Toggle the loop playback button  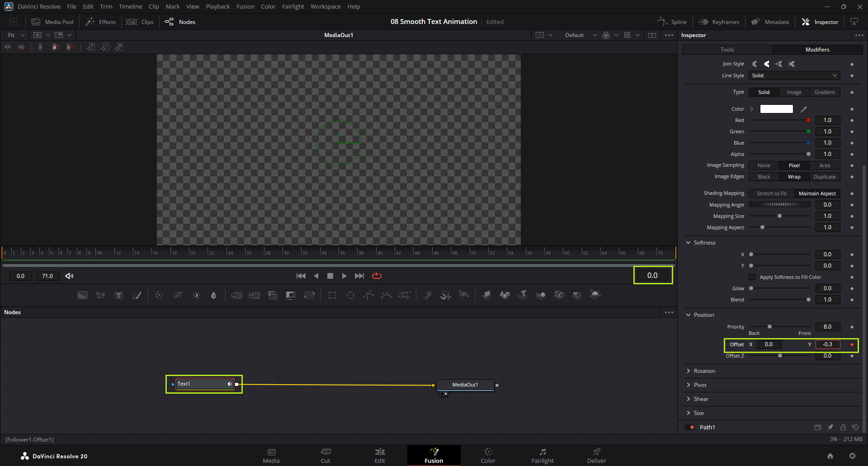pos(377,276)
